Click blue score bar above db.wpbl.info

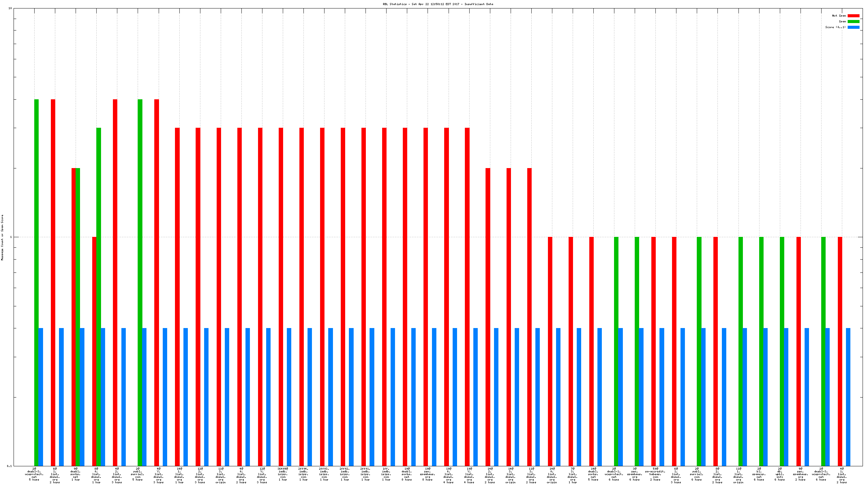786,396
